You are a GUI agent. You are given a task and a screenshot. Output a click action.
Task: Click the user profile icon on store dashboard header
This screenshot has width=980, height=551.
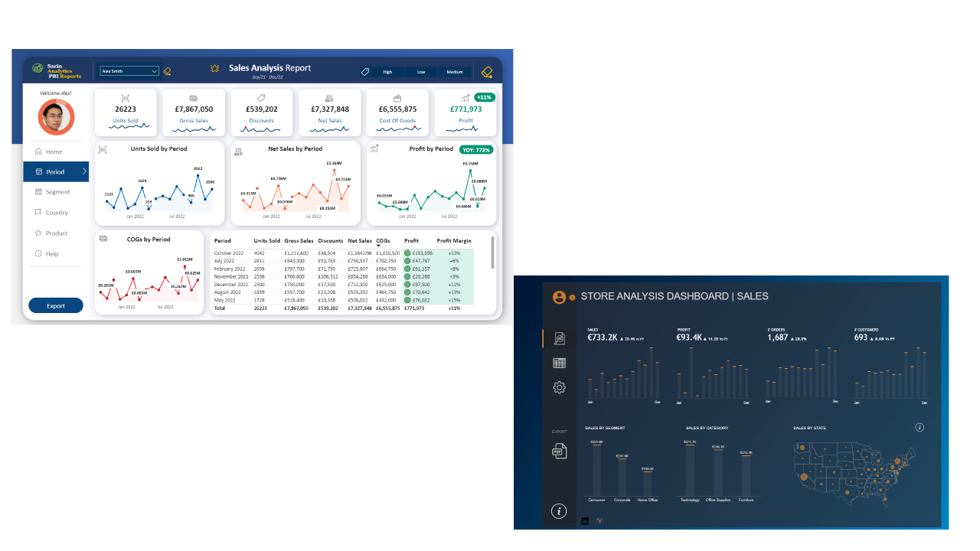click(559, 295)
